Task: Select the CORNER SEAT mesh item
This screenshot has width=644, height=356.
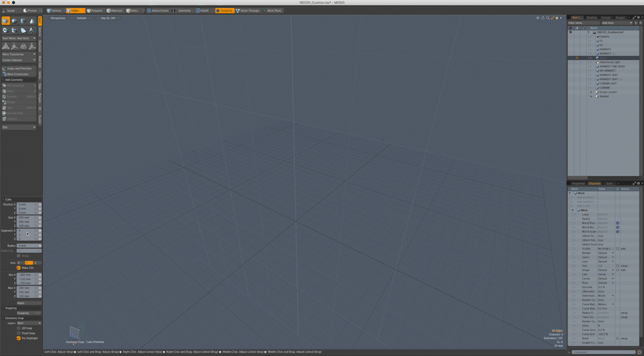Action: pos(607,83)
